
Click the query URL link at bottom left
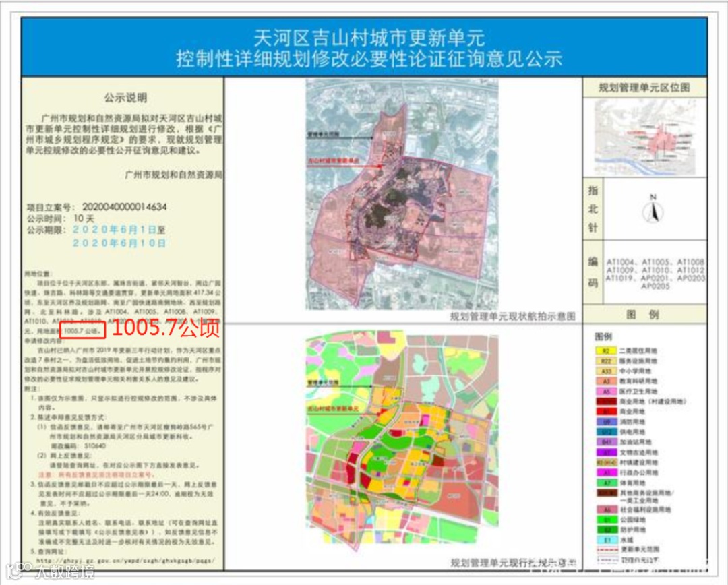pyautogui.click(x=125, y=561)
